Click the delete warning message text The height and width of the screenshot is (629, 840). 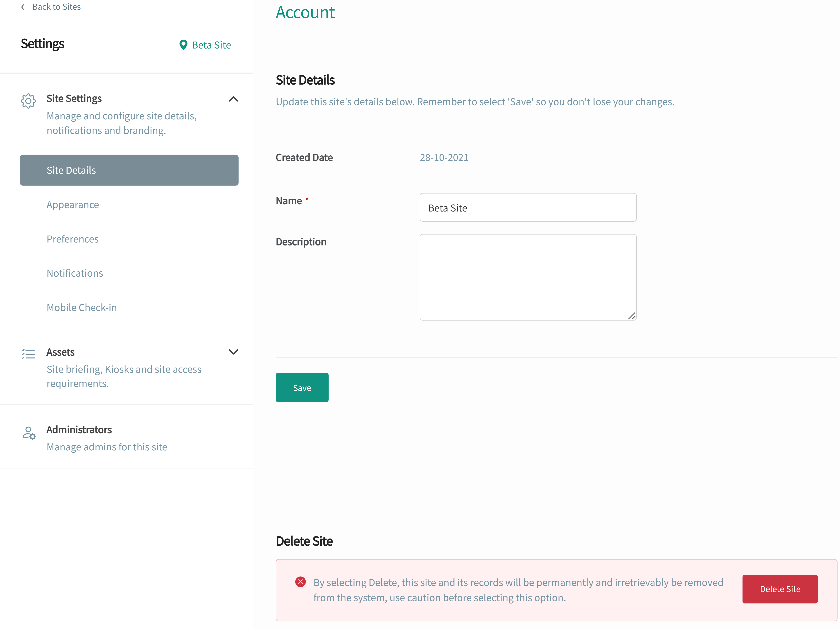pos(518,590)
